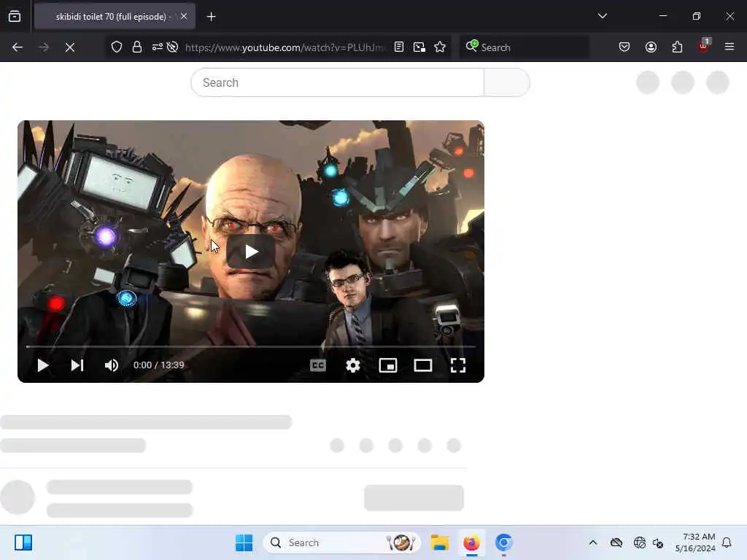Click the video progress bar

pos(251,346)
